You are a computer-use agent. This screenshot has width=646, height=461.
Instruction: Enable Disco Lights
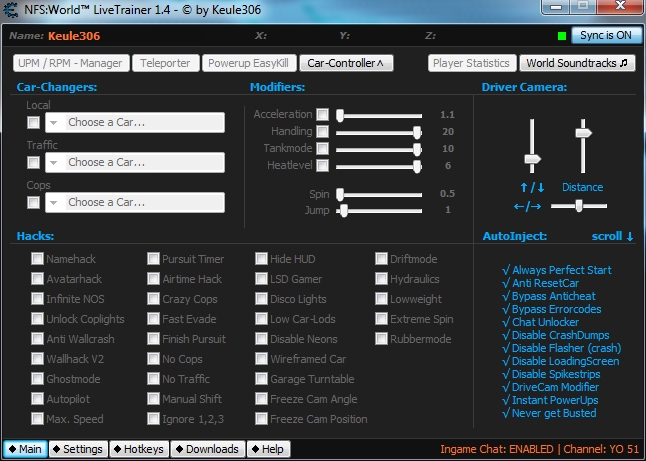click(261, 299)
